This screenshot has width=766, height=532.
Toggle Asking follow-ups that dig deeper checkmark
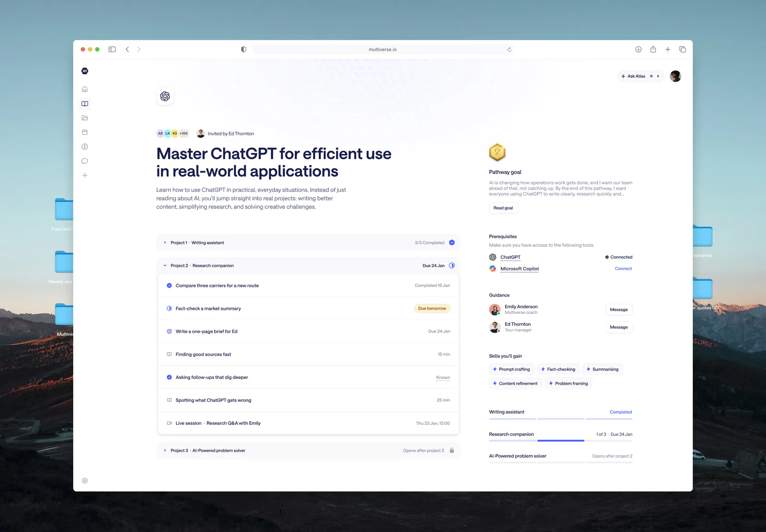(169, 377)
